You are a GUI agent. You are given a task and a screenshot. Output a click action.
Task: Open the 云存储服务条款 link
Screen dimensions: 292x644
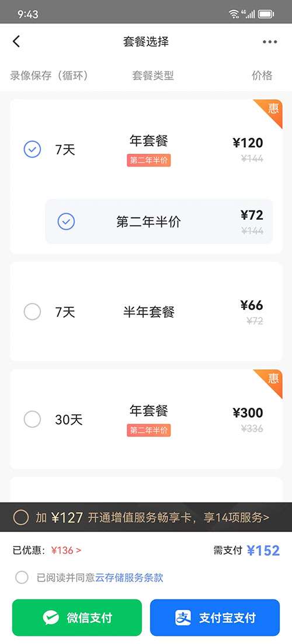130,578
